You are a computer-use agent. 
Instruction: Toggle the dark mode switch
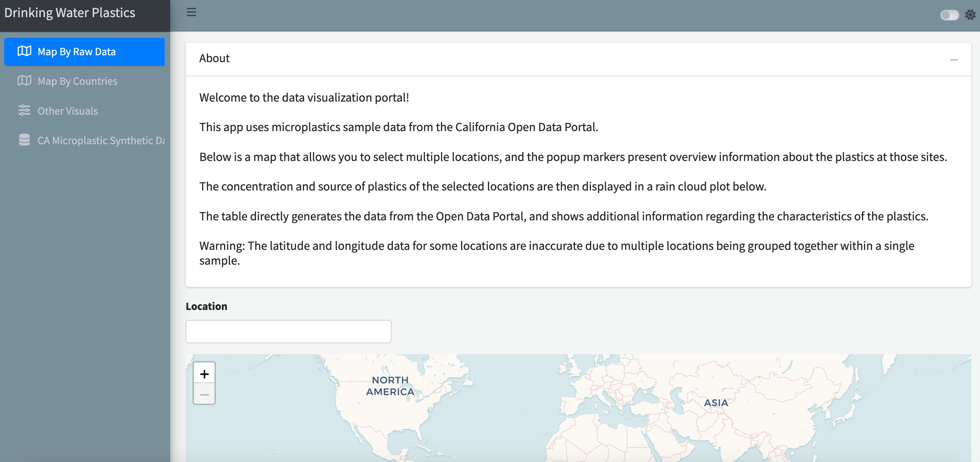[x=949, y=15]
